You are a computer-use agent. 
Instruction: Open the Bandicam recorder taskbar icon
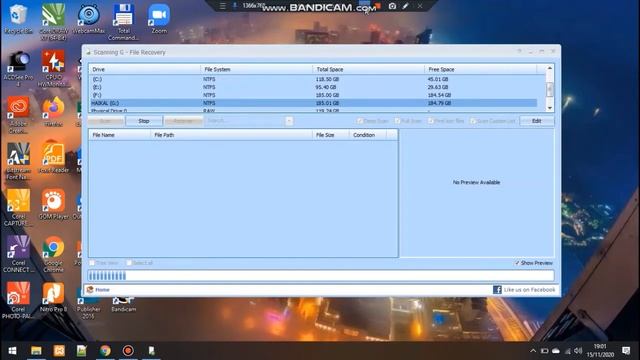pos(128,351)
